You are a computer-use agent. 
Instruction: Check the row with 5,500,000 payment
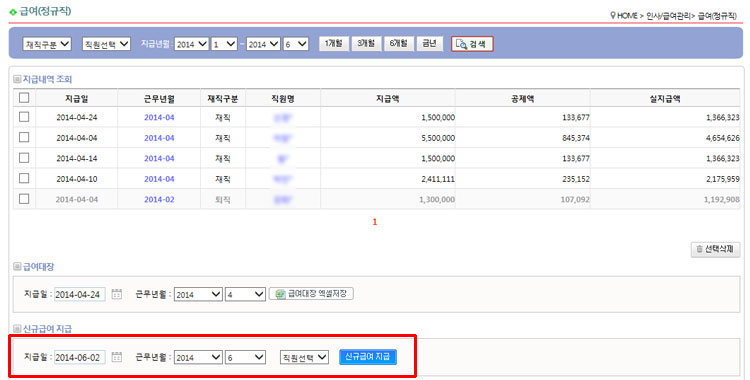[x=24, y=137]
